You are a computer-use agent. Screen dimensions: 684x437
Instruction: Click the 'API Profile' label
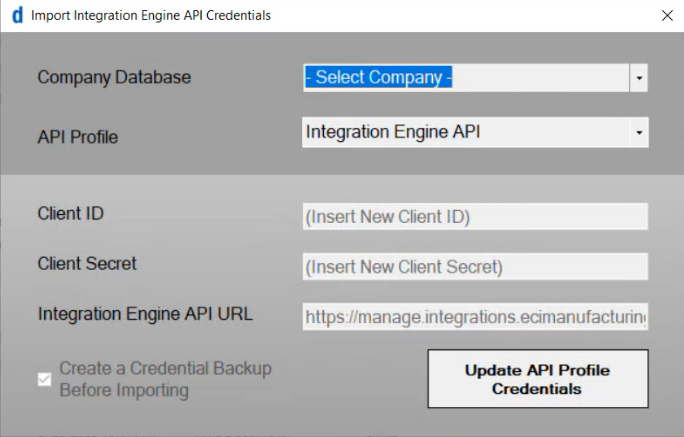(78, 137)
